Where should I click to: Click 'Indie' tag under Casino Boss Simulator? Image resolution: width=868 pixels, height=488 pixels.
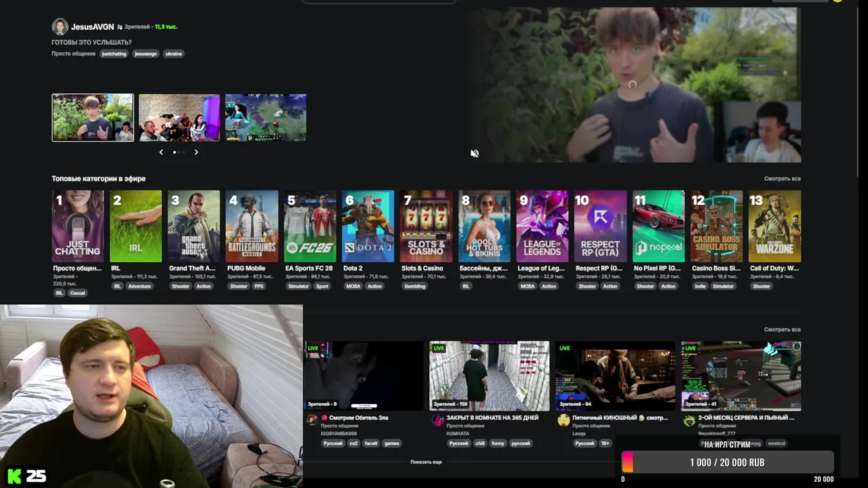coord(700,286)
